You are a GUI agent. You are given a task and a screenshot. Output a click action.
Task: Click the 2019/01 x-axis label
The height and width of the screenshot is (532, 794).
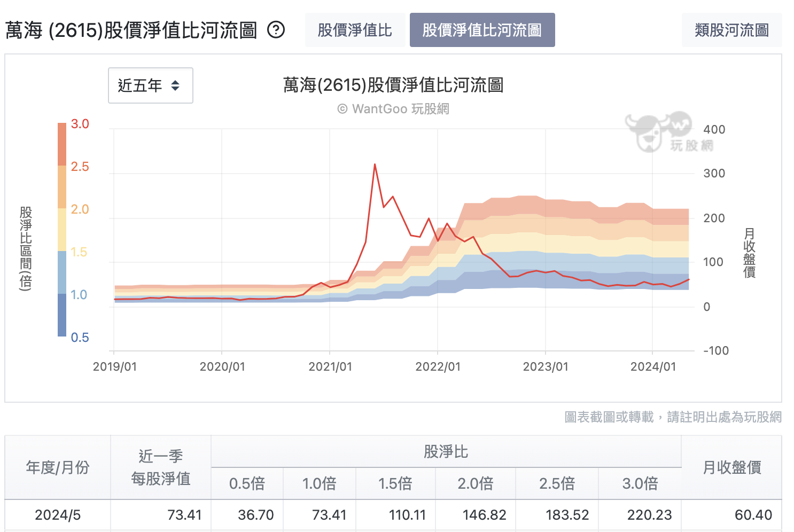click(x=115, y=367)
